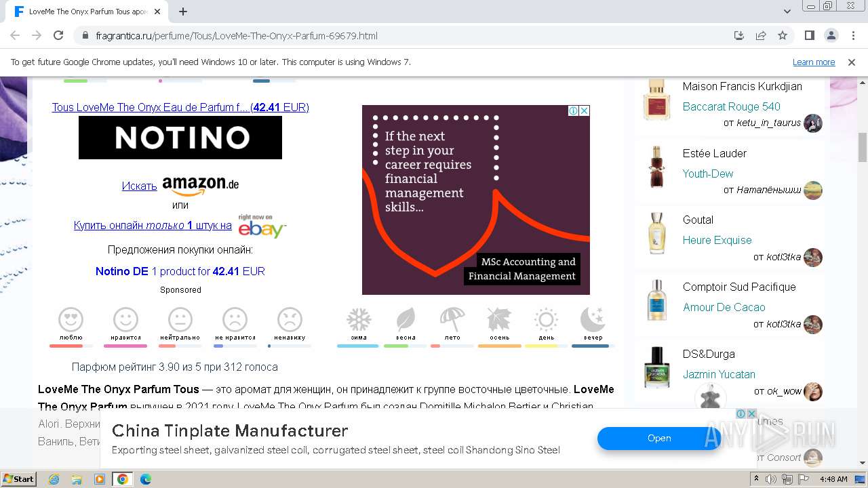Open Microsoft Edge from the taskbar
868x488 pixels.
145,479
